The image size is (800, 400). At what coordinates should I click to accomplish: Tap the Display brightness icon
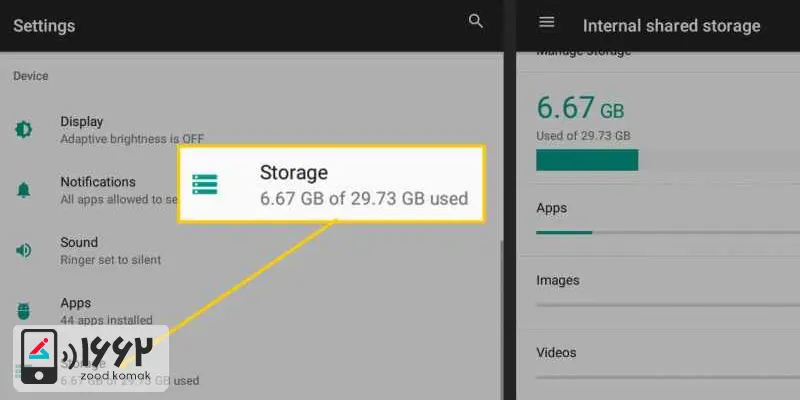[x=23, y=130]
